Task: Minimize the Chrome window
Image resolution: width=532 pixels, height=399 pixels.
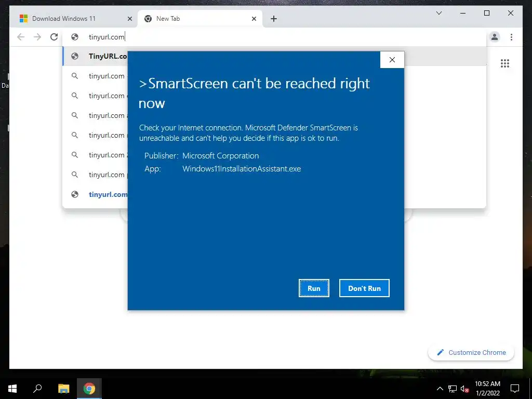Action: [463, 13]
